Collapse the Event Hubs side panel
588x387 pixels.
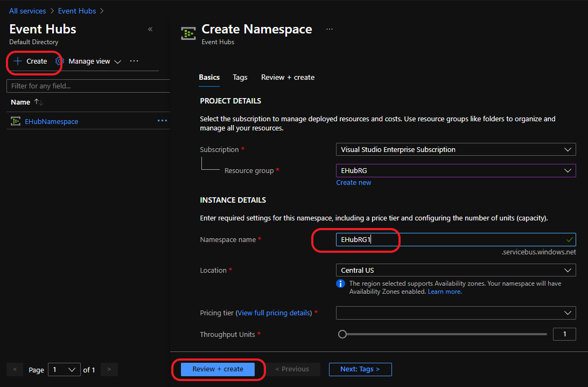[150, 29]
